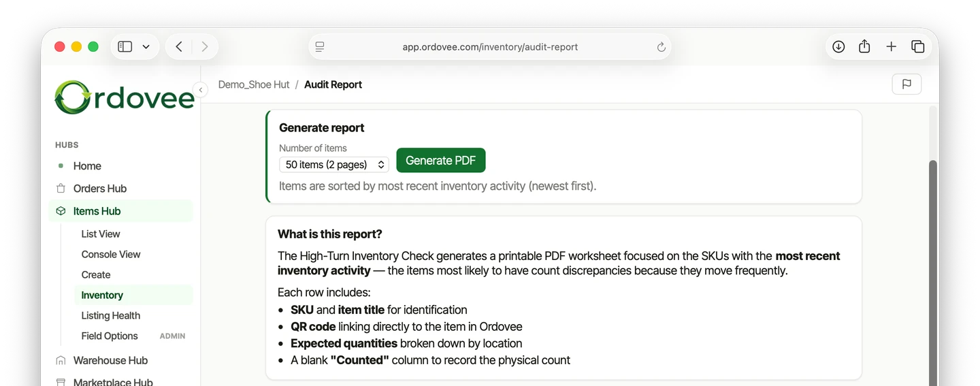Open Orders Hub in the sidebar

coord(120,189)
